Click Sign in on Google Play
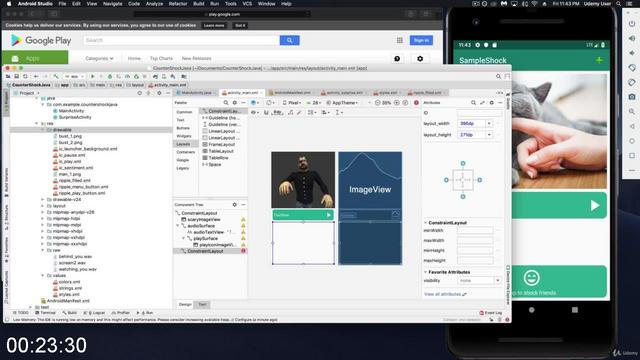The height and width of the screenshot is (360, 640). tap(421, 40)
